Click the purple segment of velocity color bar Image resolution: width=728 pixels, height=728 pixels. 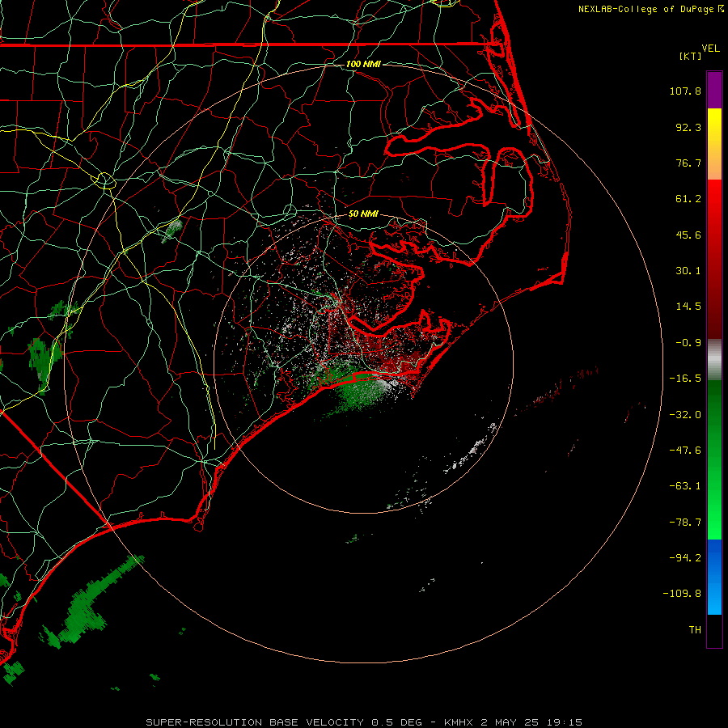tap(714, 90)
